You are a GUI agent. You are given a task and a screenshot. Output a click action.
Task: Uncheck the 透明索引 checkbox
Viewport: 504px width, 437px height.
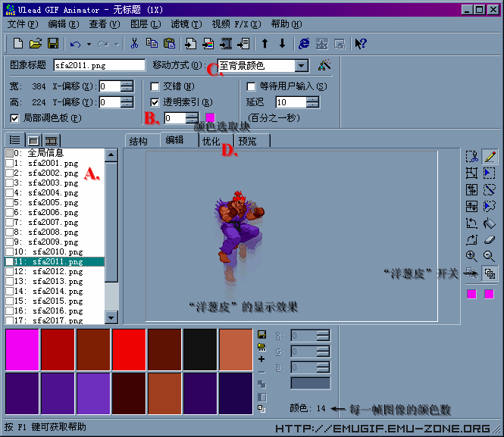pos(155,101)
